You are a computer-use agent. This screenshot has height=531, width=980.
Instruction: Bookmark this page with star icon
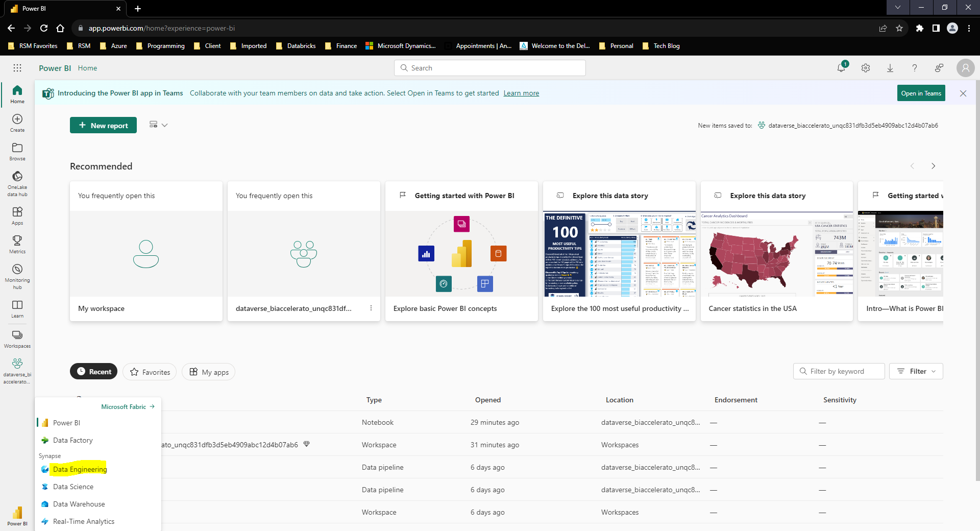point(899,28)
